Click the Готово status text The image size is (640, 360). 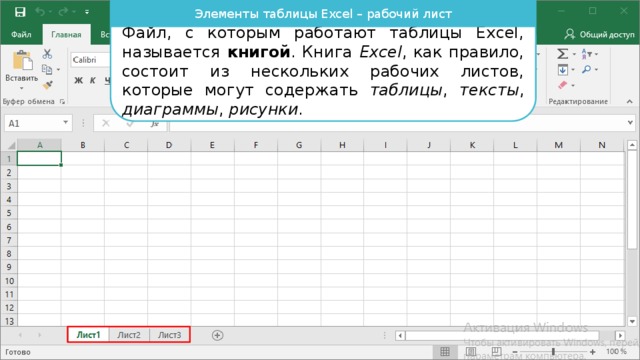click(x=18, y=352)
